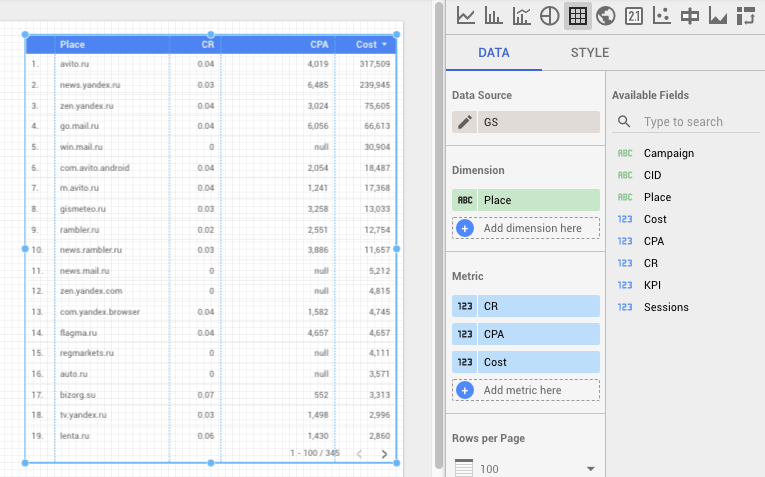Open the DATA tab
The height and width of the screenshot is (477, 765).
tap(494, 53)
